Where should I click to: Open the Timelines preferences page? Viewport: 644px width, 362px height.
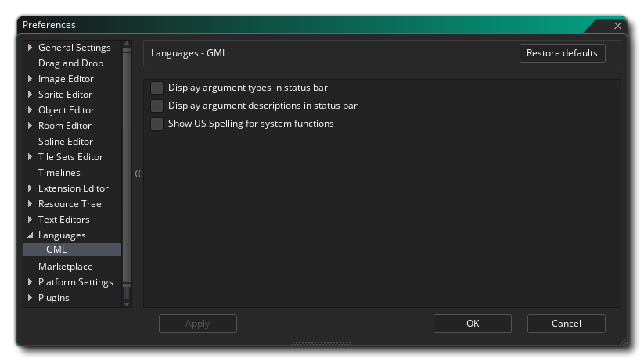tap(59, 173)
